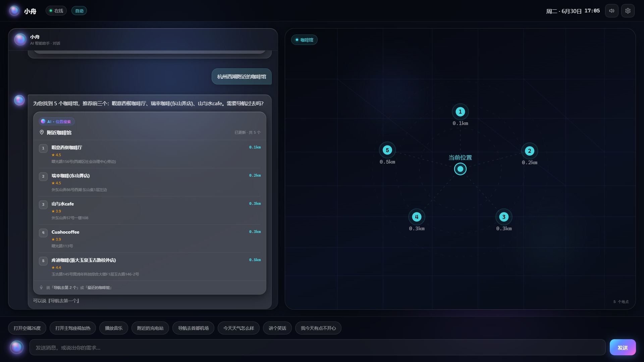Click the 0.1km distance in cafe list
The height and width of the screenshot is (362, 644).
255,147
